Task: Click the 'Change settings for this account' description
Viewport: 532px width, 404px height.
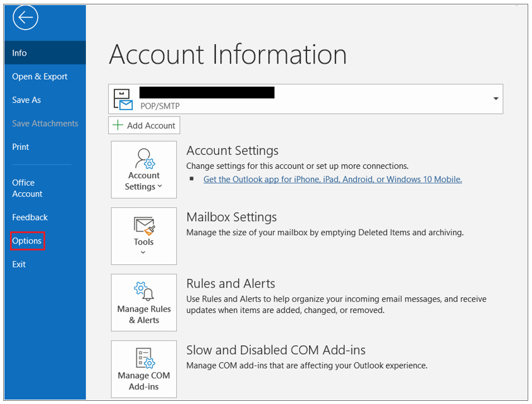Action: pos(297,166)
